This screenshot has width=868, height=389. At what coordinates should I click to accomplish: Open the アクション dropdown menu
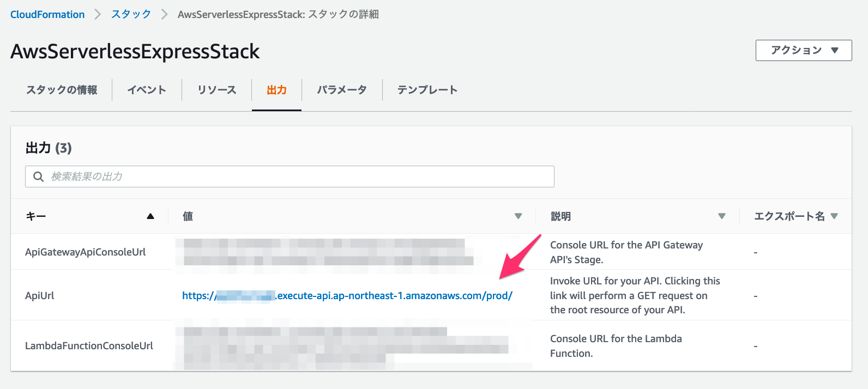pyautogui.click(x=803, y=50)
